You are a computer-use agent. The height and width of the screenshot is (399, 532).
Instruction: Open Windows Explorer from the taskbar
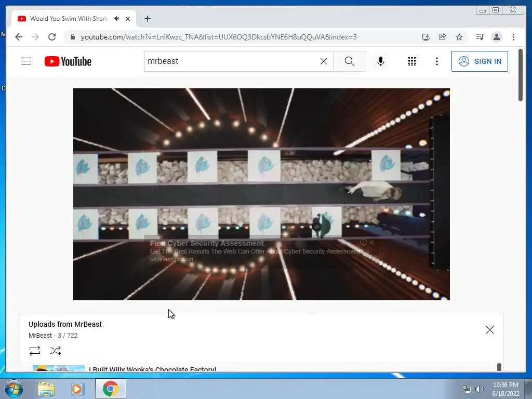(46, 389)
